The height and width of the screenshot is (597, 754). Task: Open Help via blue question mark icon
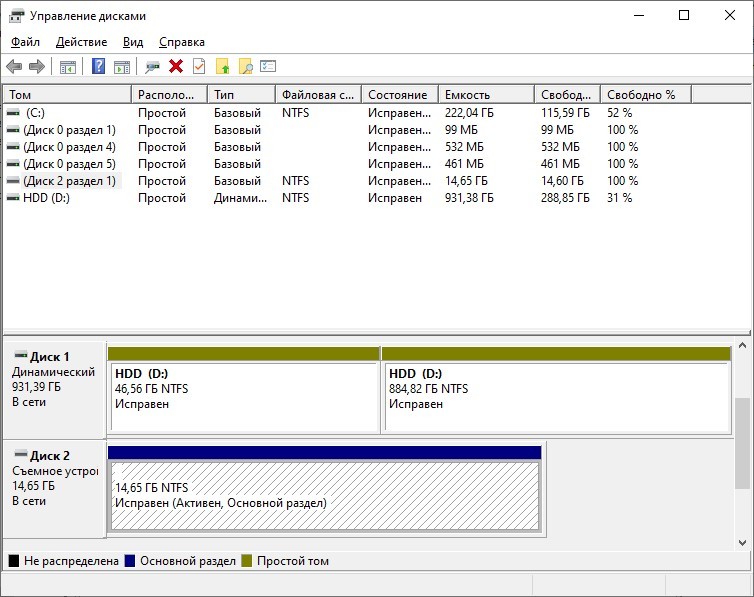pos(99,66)
